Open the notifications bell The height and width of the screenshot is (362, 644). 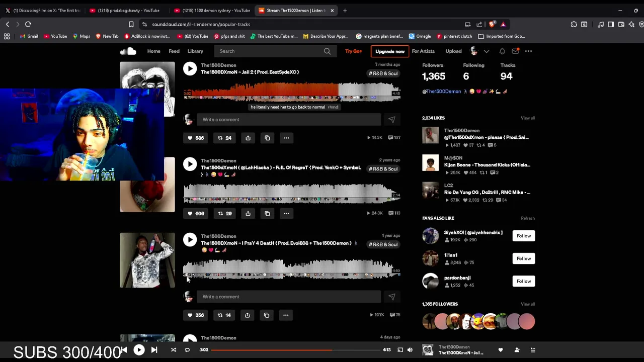[x=502, y=51]
